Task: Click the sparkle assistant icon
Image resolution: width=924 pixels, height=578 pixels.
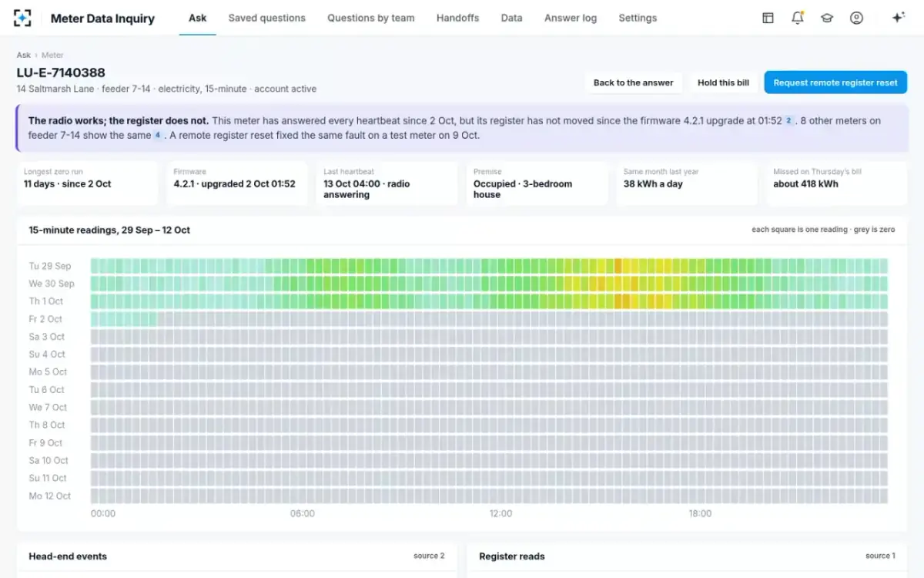Action: pyautogui.click(x=898, y=18)
